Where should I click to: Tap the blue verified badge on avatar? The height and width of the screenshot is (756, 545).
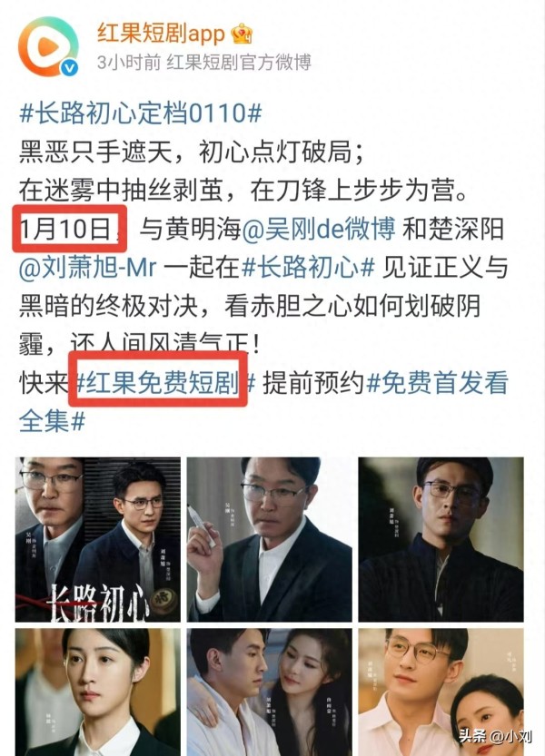click(x=69, y=67)
